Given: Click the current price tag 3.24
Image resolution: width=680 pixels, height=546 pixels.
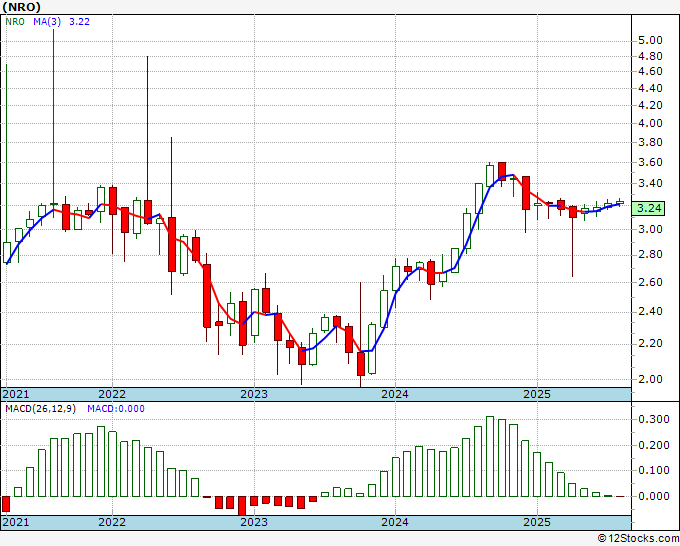Looking at the screenshot, I should [x=649, y=208].
